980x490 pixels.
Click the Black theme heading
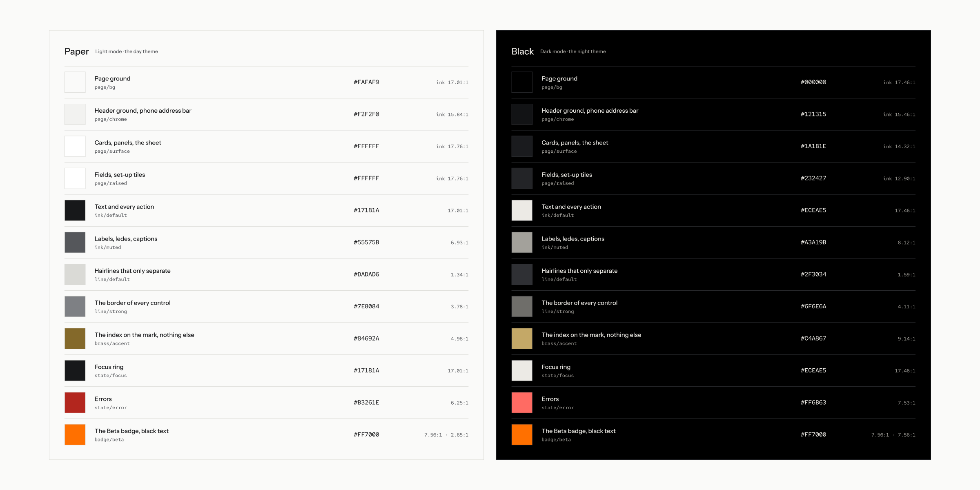[x=523, y=51]
